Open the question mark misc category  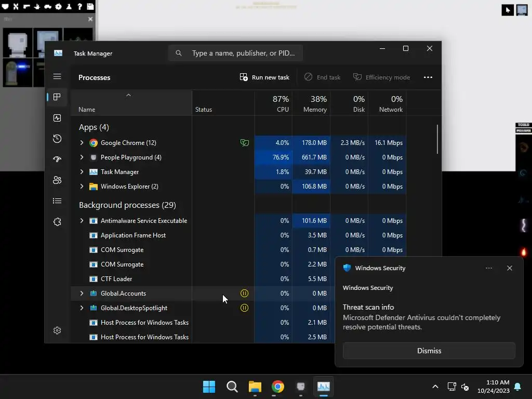79,6
